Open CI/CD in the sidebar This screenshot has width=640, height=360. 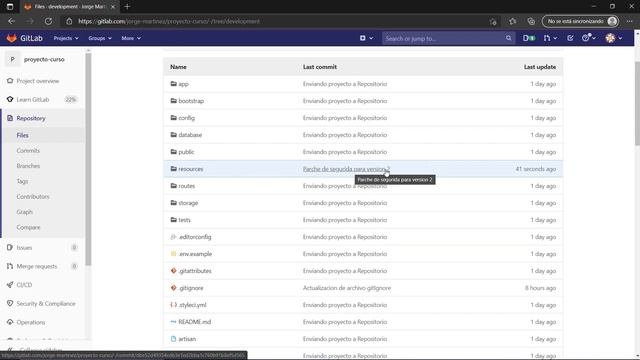(x=24, y=285)
